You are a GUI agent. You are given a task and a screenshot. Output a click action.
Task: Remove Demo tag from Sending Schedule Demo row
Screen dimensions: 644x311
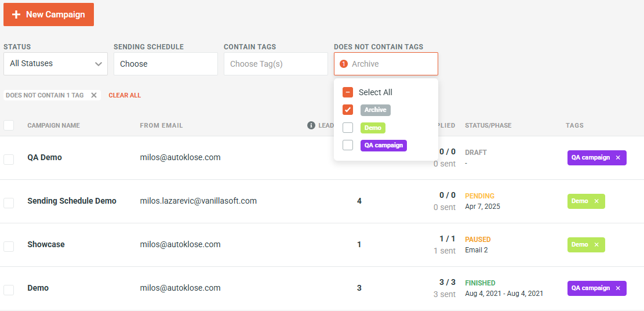596,201
